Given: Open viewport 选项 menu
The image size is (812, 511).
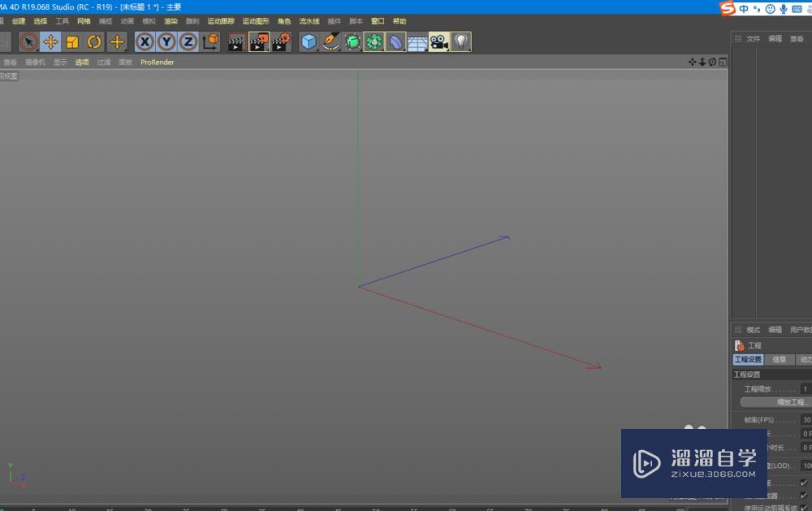Looking at the screenshot, I should [82, 63].
